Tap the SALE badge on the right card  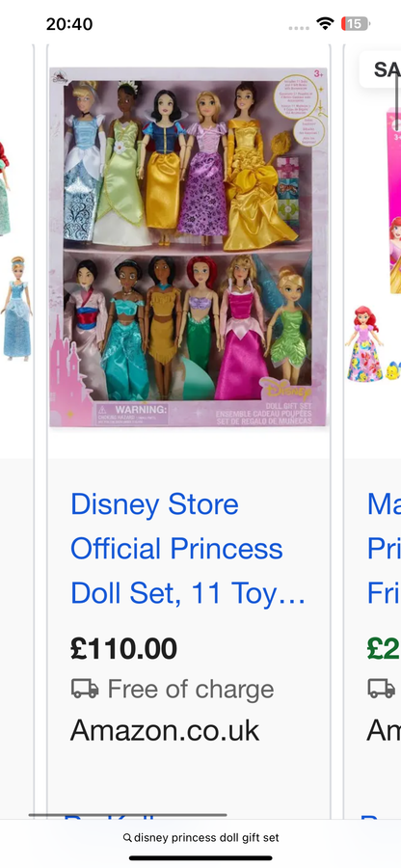pos(381,69)
